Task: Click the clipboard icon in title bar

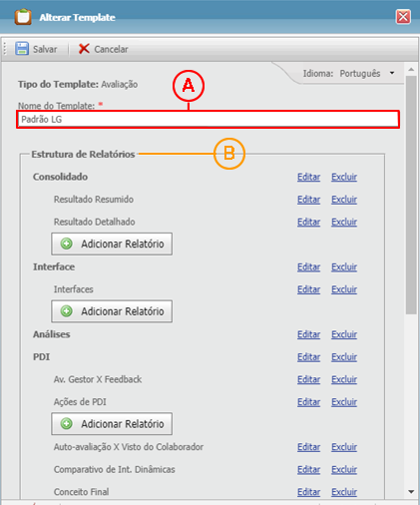Action: [x=23, y=17]
